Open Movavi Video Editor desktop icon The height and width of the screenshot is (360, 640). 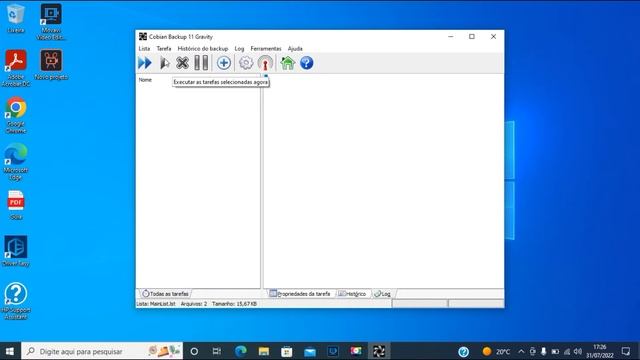[x=51, y=22]
